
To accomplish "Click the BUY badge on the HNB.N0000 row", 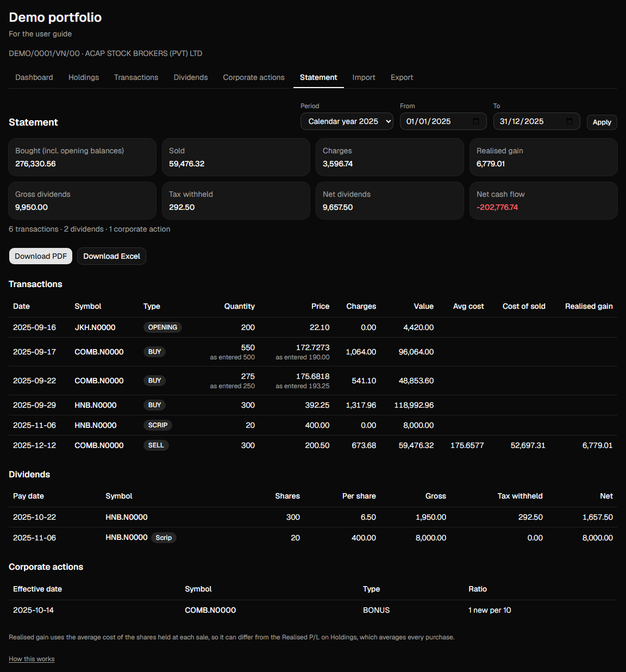I will pos(154,405).
